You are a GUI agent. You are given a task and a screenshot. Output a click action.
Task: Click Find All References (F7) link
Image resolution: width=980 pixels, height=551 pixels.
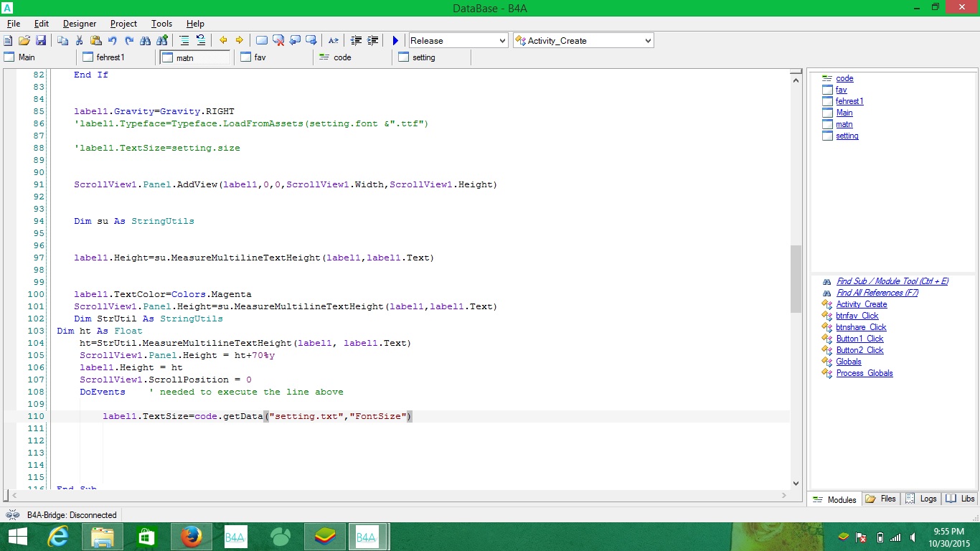point(877,293)
